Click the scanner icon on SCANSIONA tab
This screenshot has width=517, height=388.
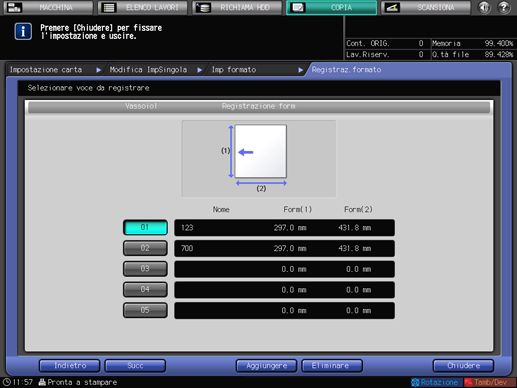[392, 7]
